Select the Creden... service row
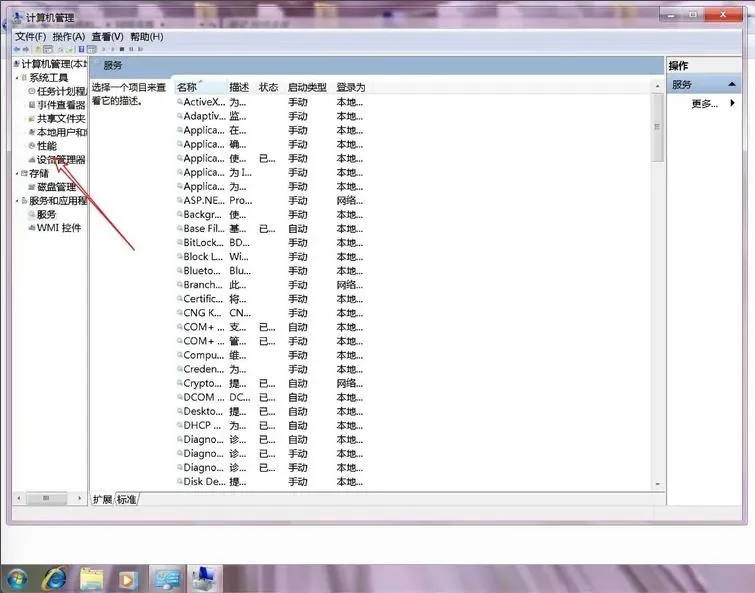 (x=270, y=369)
